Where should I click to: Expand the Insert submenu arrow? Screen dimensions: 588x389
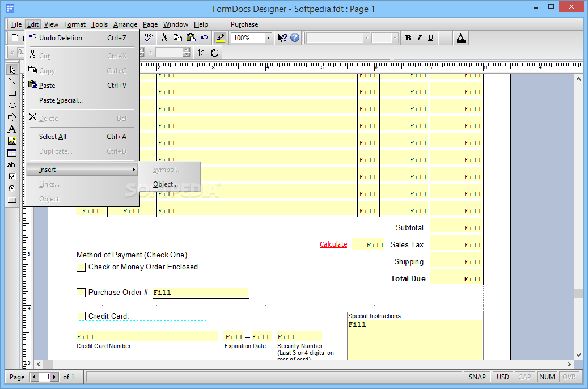[134, 170]
